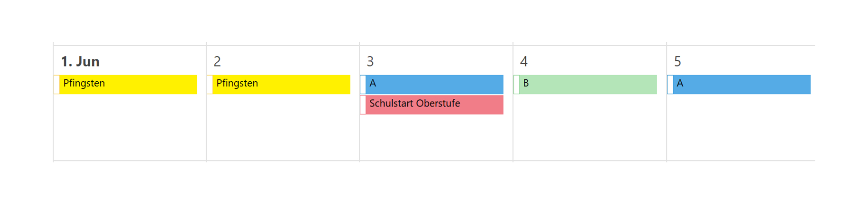Click the day 4 date number
The image size is (868, 205).
pyautogui.click(x=524, y=62)
